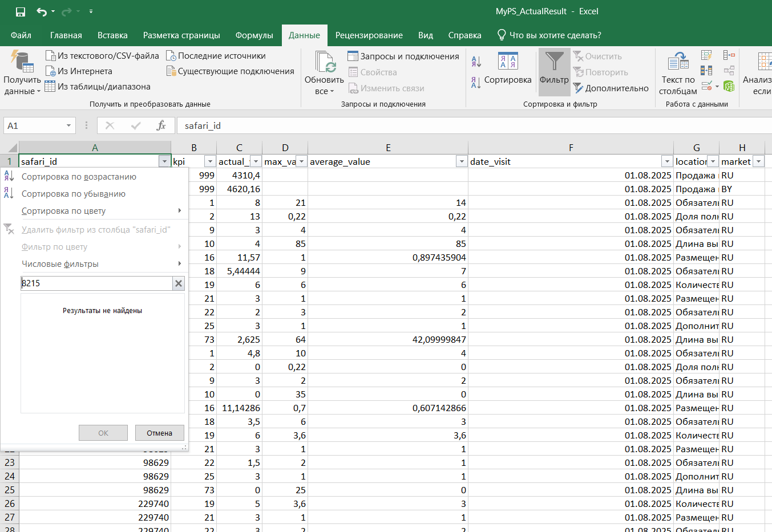Viewport: 772px width, 532px height.
Task: Open Queries and connections pane
Action: click(x=403, y=56)
